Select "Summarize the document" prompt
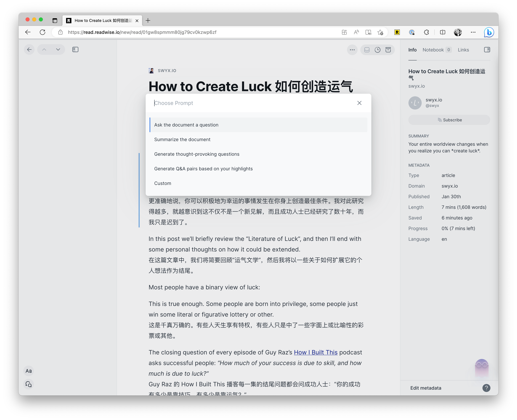Screen dimensions: 517x420 (x=182, y=140)
